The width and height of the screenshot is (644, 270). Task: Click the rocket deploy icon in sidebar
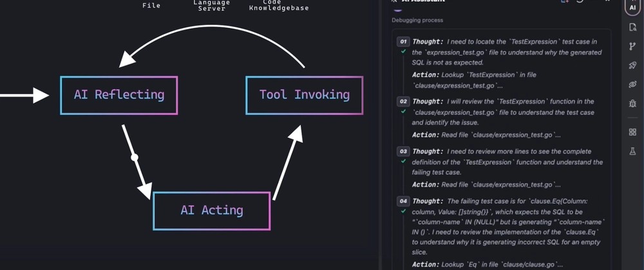coord(632,66)
